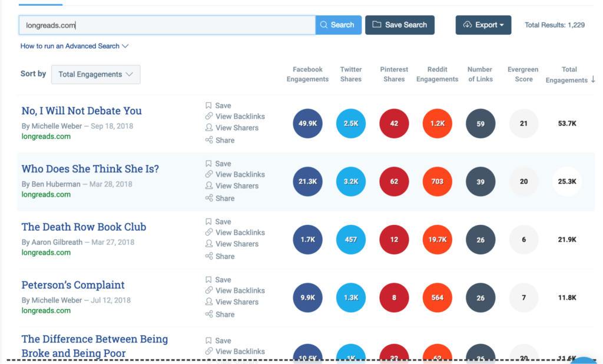Click the Share icon for 'Peterson's Complaint'
This screenshot has height=364, width=603.
pyautogui.click(x=208, y=315)
